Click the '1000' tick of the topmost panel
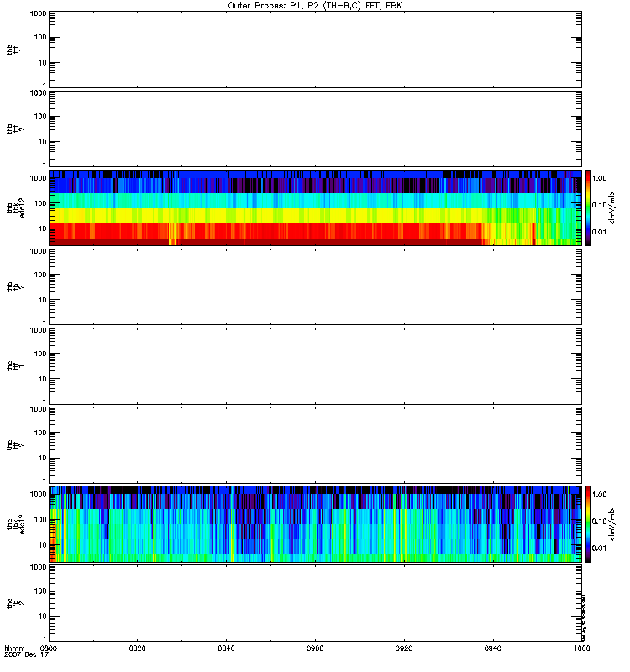The image size is (630, 672). [x=38, y=13]
